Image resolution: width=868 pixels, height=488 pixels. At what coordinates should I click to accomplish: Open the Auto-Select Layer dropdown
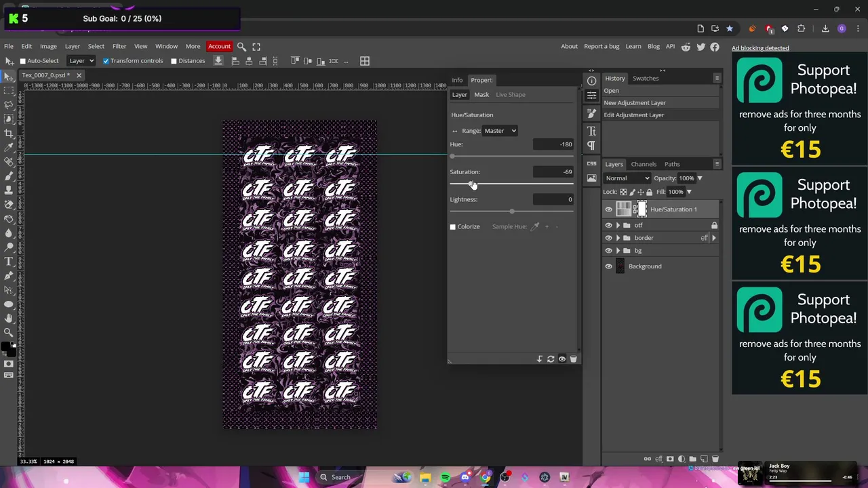82,61
